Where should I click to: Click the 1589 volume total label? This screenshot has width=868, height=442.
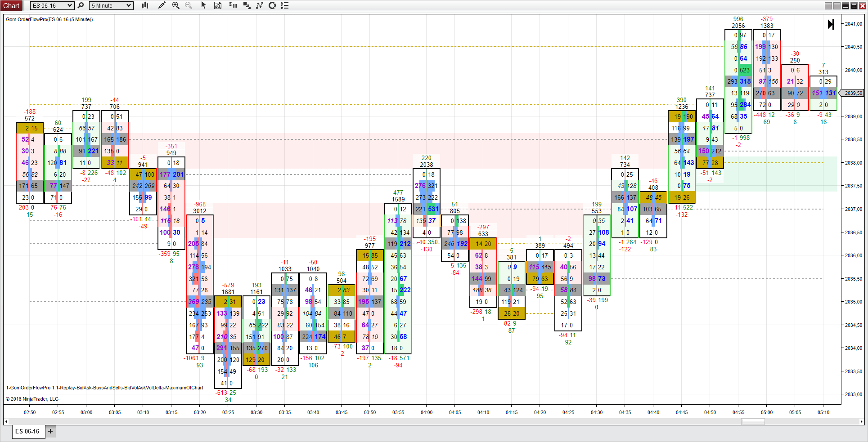(x=398, y=199)
